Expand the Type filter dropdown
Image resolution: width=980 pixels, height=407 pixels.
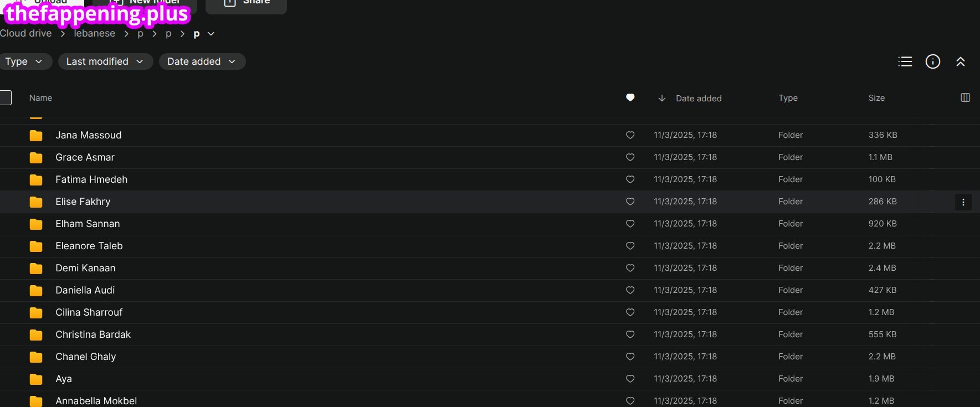click(x=24, y=61)
